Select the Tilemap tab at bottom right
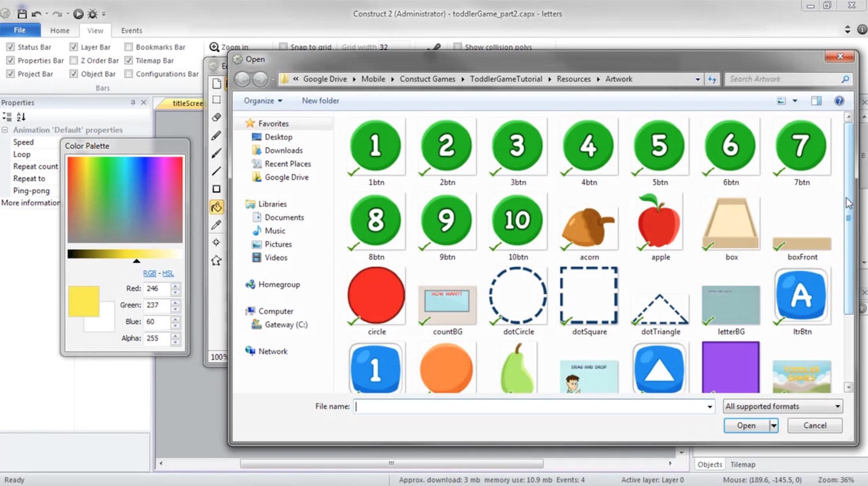 743,464
